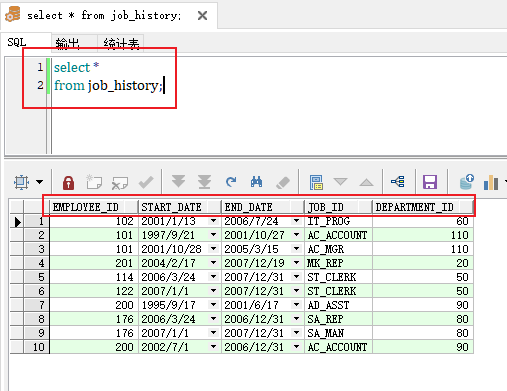Click the 'select *' line in SQL editor

pyautogui.click(x=76, y=67)
